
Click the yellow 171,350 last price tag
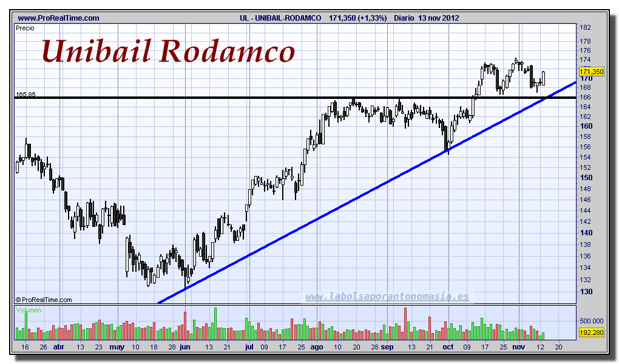(x=591, y=72)
